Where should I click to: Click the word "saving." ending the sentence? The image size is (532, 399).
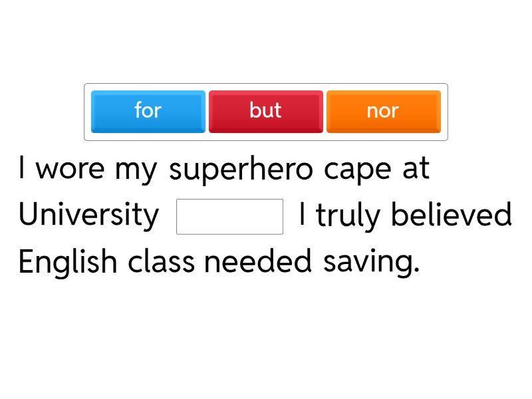pyautogui.click(x=371, y=262)
